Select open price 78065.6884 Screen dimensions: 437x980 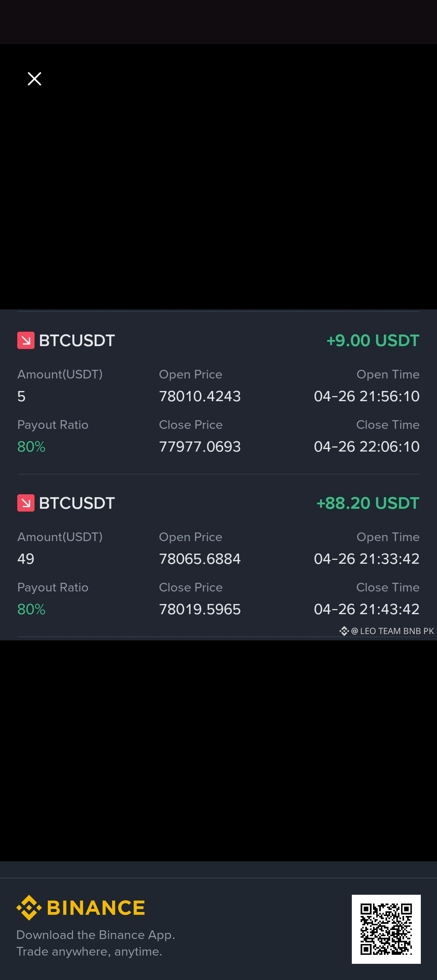(x=200, y=558)
